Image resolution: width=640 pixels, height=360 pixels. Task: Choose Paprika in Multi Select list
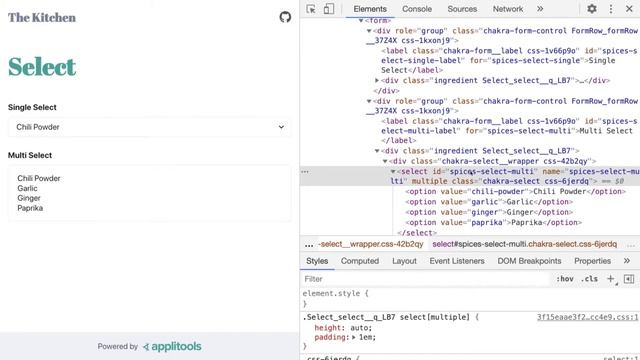click(30, 208)
